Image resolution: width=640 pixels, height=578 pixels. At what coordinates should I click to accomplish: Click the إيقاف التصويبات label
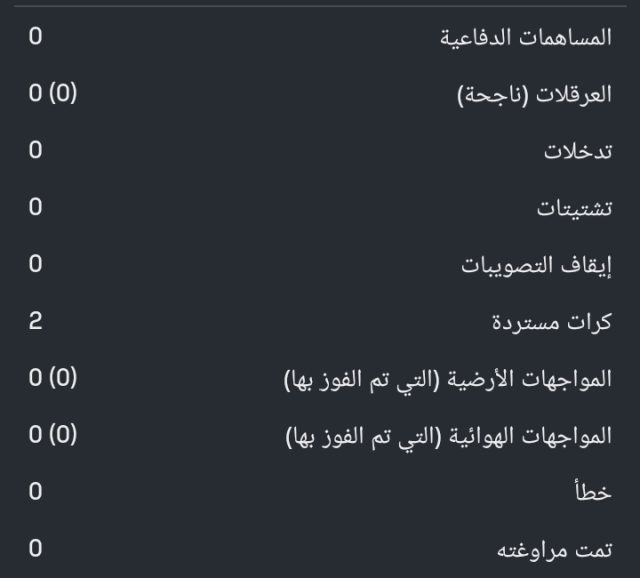pos(536,266)
